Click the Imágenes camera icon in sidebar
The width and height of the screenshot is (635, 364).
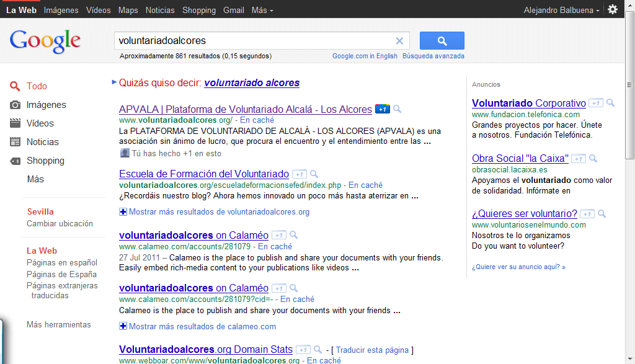click(15, 105)
